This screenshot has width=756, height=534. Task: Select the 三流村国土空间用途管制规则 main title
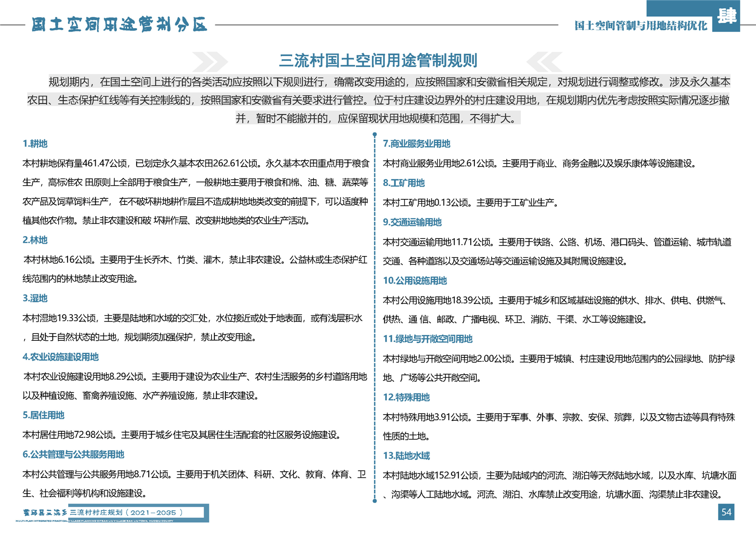click(x=378, y=60)
